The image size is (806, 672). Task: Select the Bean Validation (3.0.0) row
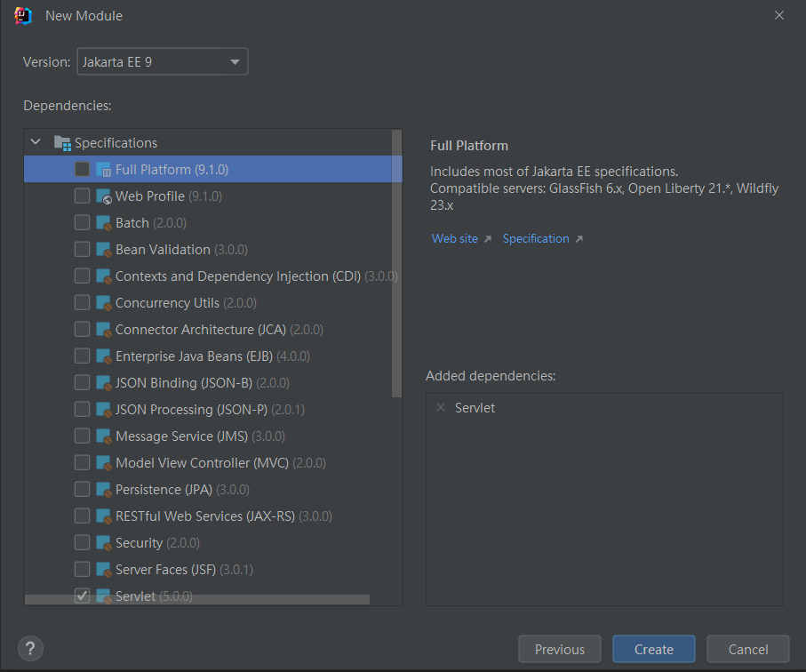click(212, 250)
